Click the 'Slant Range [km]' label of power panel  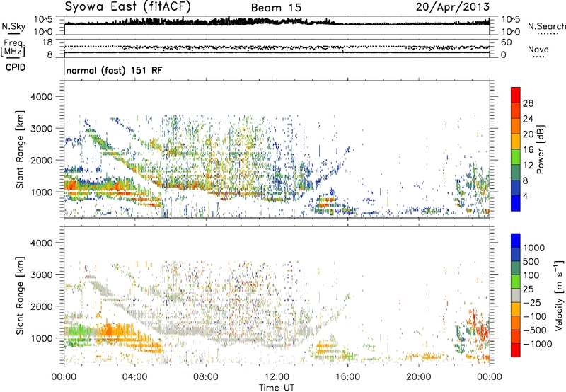[20, 149]
